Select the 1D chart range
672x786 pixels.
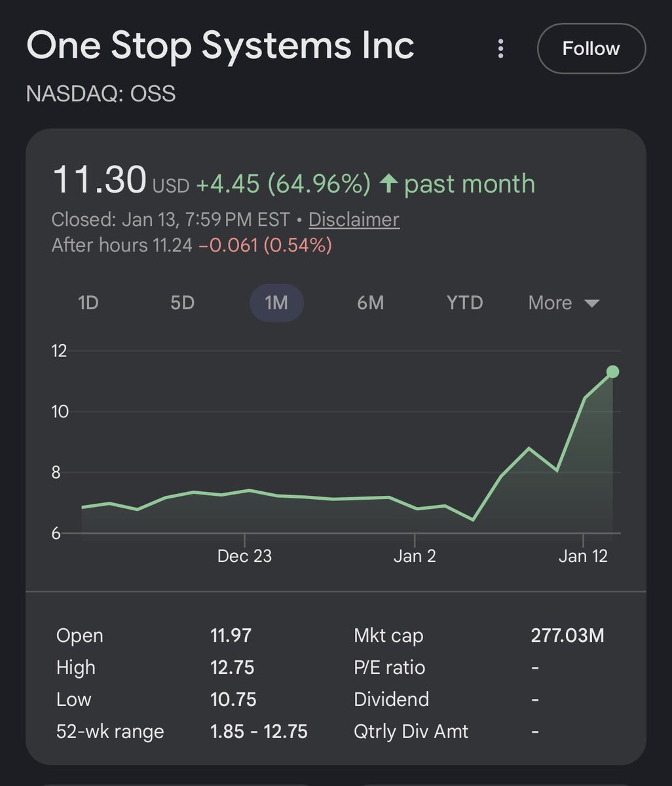(x=88, y=303)
